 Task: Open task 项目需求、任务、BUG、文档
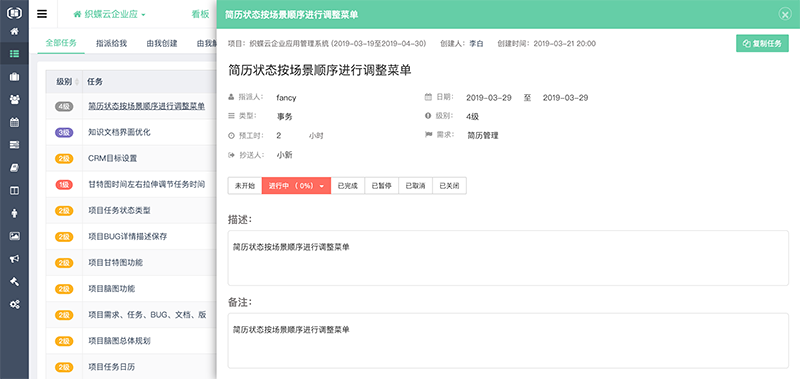click(147, 315)
